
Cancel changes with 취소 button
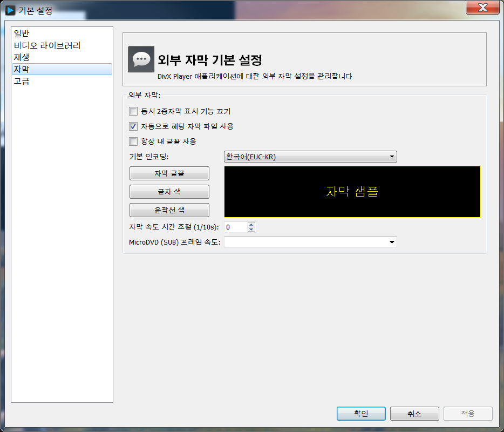(x=414, y=413)
